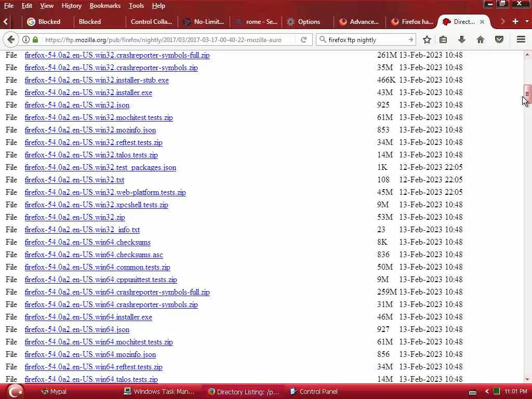Reload the page with the refresh icon
532x399 pixels.
click(x=303, y=39)
